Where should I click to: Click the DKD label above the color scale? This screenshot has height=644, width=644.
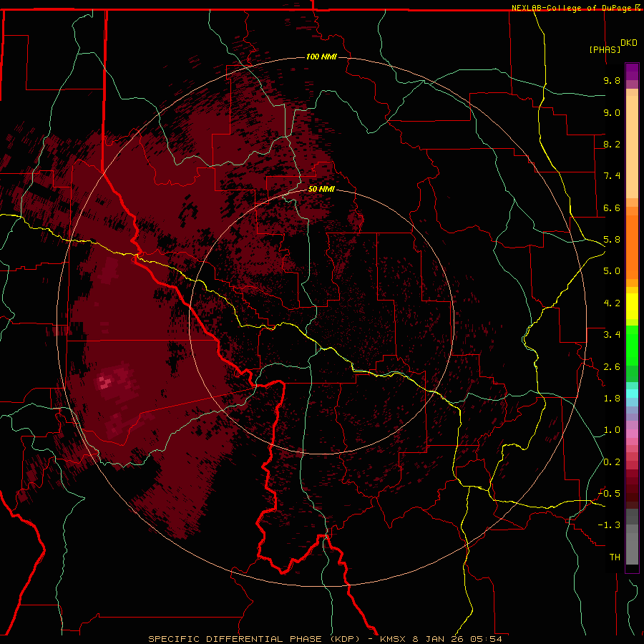(x=629, y=43)
